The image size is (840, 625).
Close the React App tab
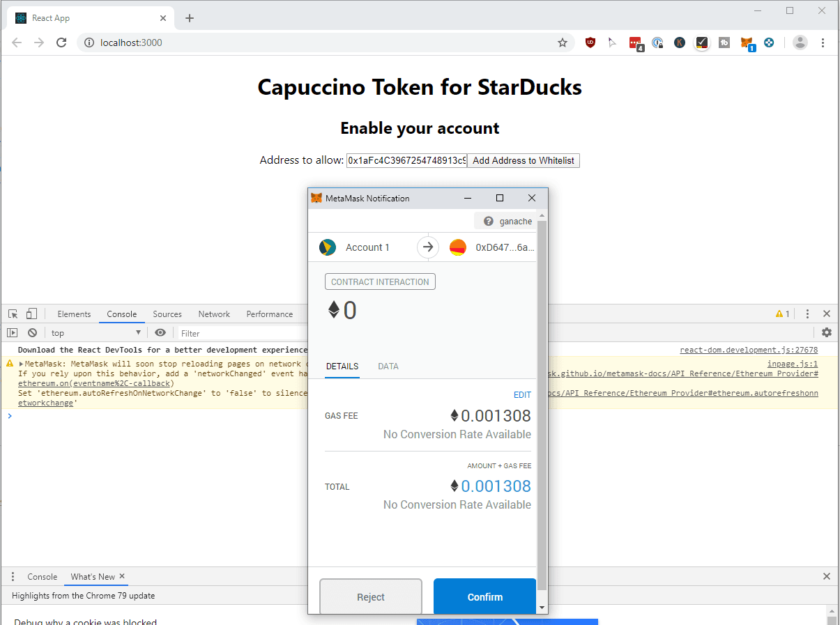pos(164,18)
